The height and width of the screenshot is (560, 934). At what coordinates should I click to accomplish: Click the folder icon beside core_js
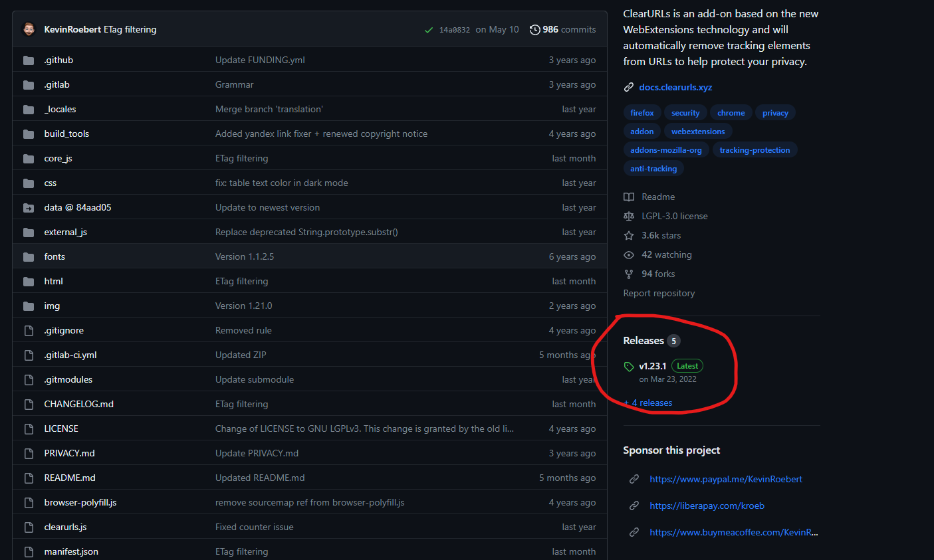point(29,159)
